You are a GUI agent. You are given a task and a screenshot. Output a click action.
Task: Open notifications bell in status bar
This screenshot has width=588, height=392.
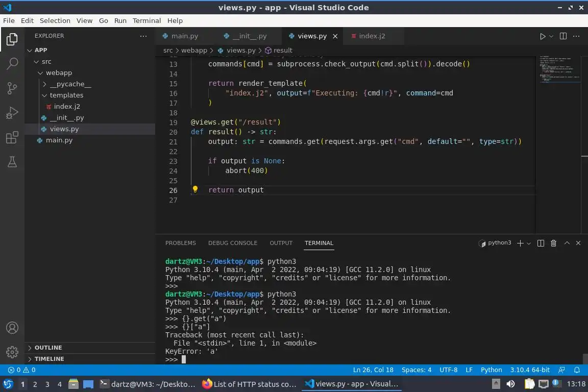point(577,370)
